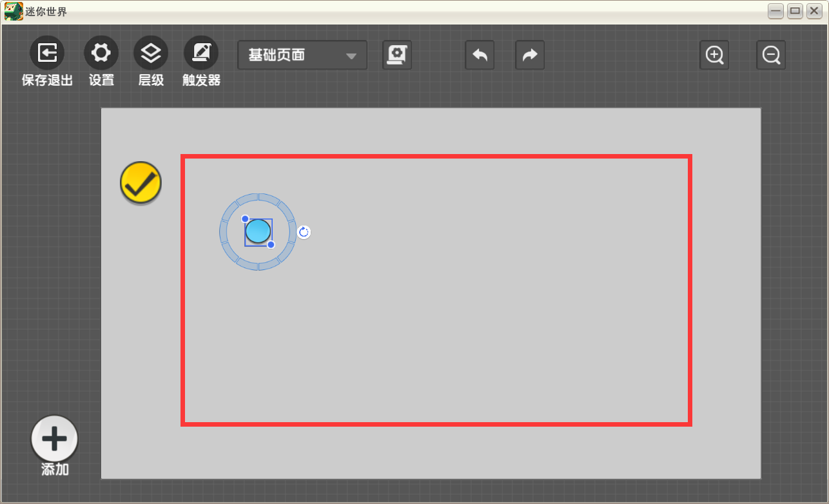Click the rotate handle next to the circle

click(x=304, y=232)
